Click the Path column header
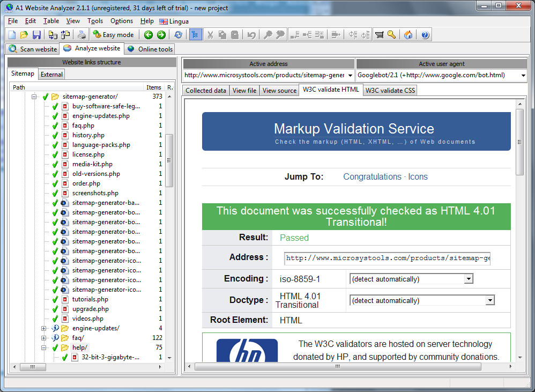Viewport: 535px width, 392px height. pos(77,87)
